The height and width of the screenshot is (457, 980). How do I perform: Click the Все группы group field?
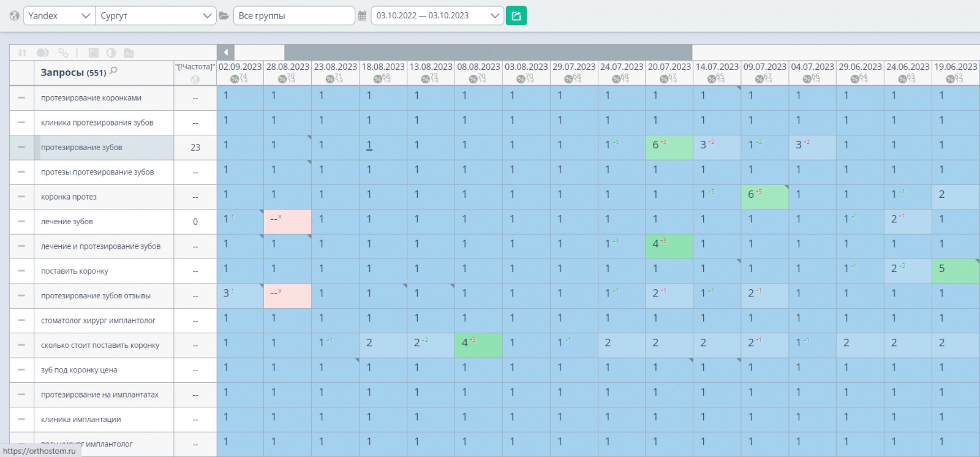tap(294, 16)
